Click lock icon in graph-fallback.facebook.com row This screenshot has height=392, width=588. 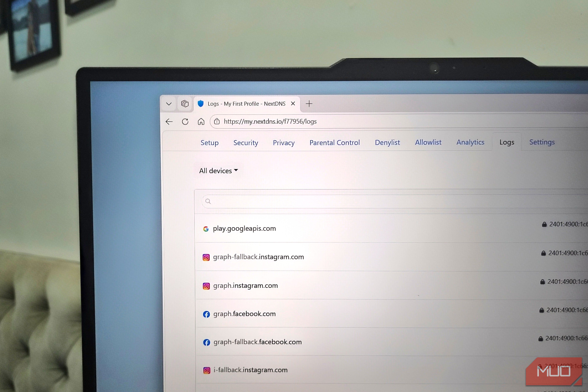[541, 338]
